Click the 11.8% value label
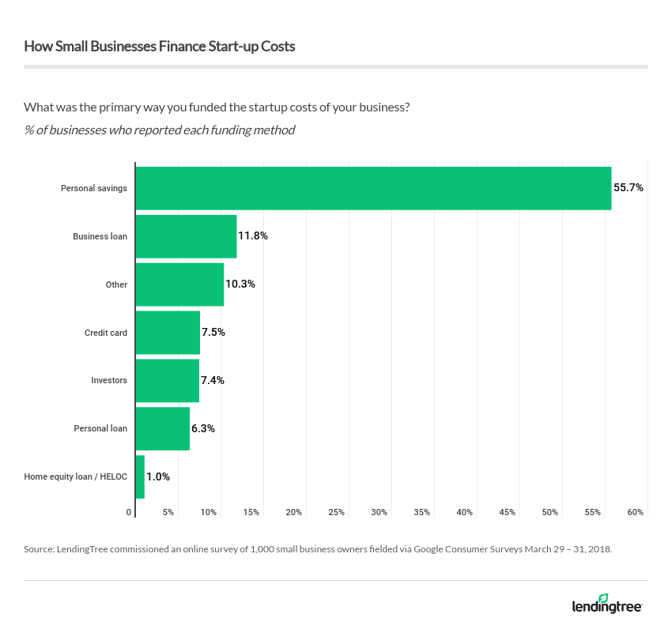Viewport: 672px width, 629px height. point(253,236)
